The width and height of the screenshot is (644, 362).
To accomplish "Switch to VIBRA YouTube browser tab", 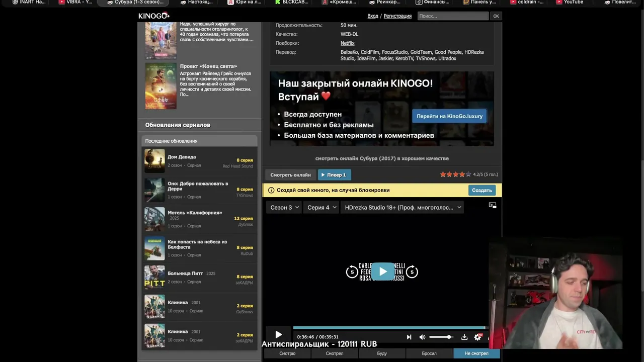I will (75, 2).
